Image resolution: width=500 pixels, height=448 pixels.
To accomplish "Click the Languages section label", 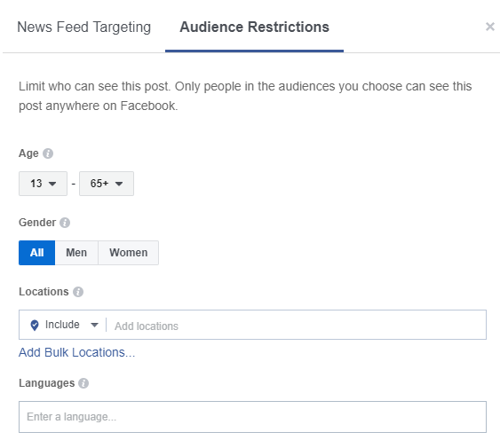I will pos(46,383).
